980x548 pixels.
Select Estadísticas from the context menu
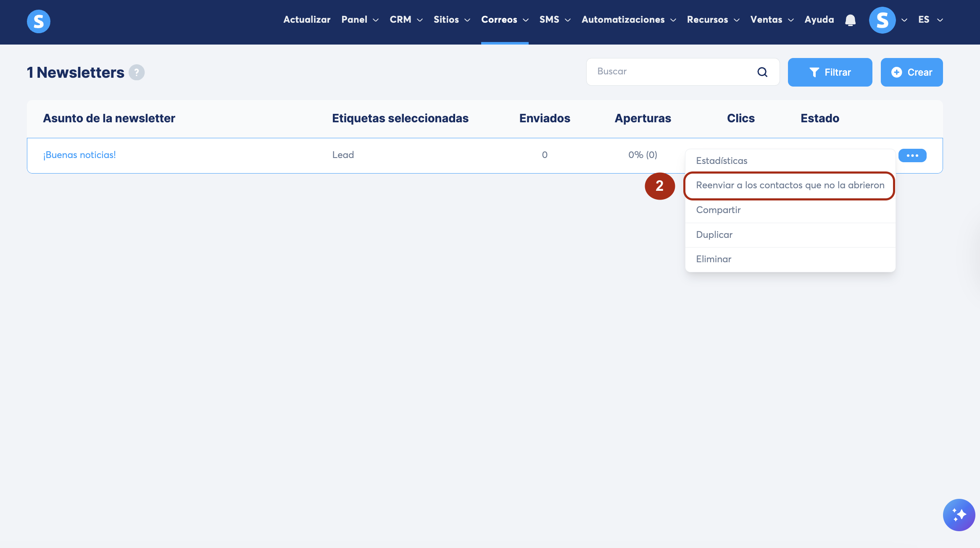pyautogui.click(x=722, y=161)
